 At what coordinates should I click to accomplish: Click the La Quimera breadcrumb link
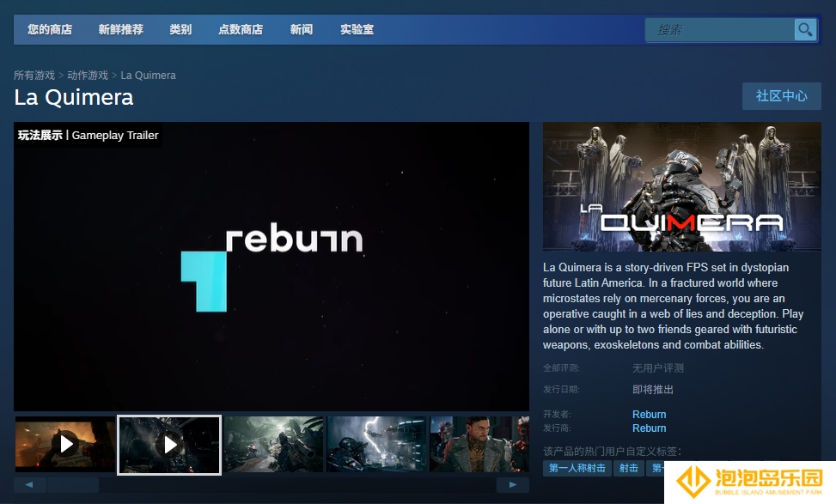click(149, 75)
